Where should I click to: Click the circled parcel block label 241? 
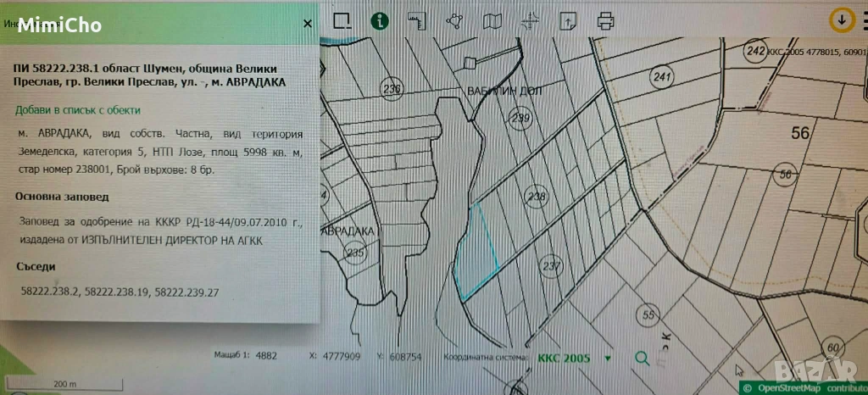(661, 78)
